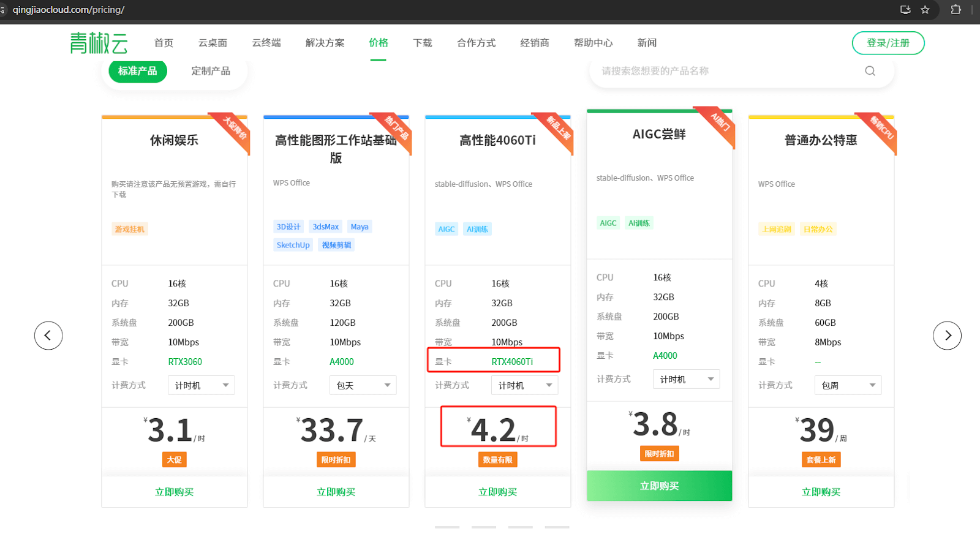This screenshot has height=537, width=980.
Task: Open billing dropdown for 休闲娱乐
Action: click(x=202, y=385)
